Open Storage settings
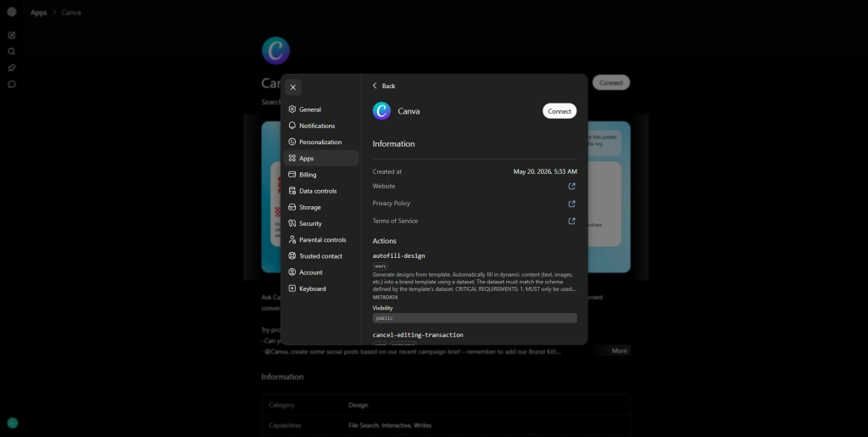868x437 pixels. point(320,207)
